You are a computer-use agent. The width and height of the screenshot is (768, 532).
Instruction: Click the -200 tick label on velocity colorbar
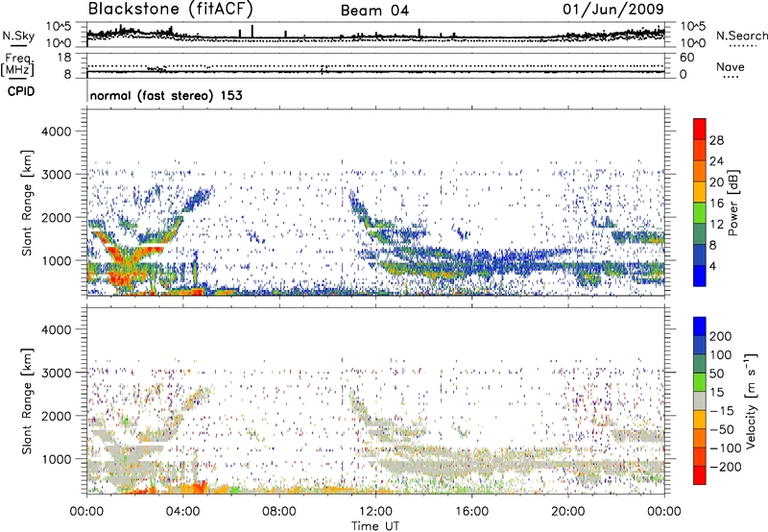tap(725, 467)
